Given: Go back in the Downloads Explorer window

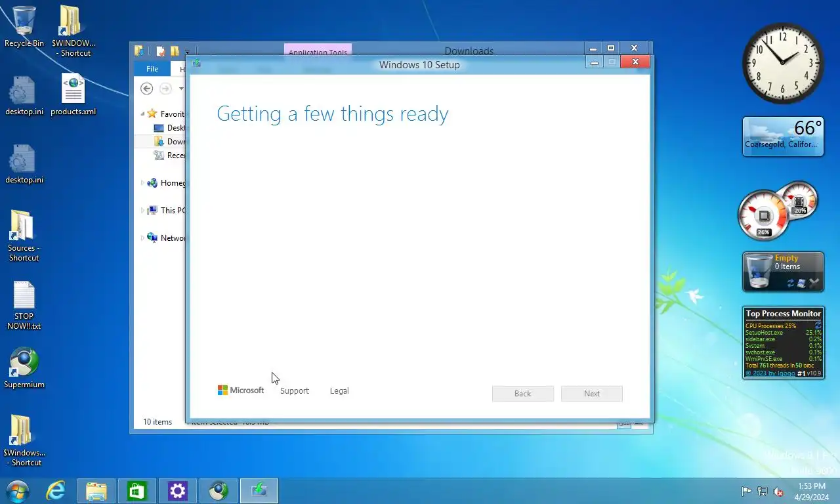Looking at the screenshot, I should tap(147, 89).
